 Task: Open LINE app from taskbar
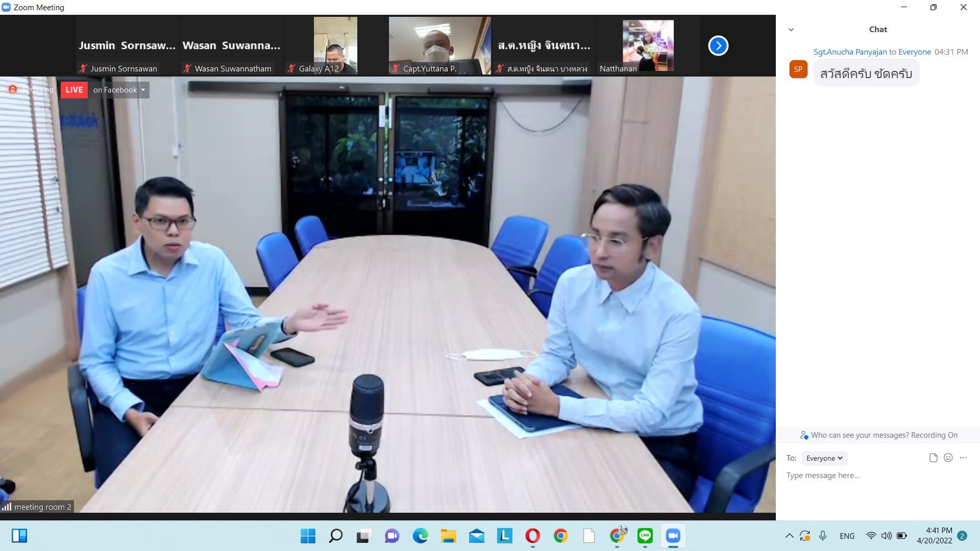[x=645, y=536]
